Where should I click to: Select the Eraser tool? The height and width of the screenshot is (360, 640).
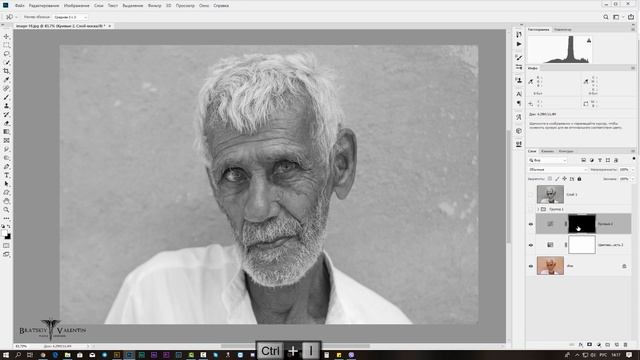(x=7, y=123)
